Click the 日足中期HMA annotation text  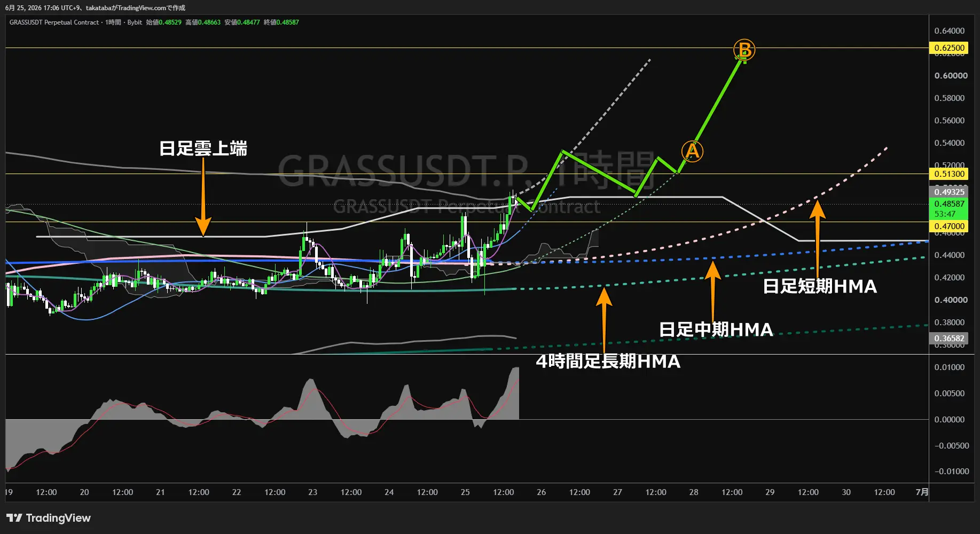coord(716,329)
